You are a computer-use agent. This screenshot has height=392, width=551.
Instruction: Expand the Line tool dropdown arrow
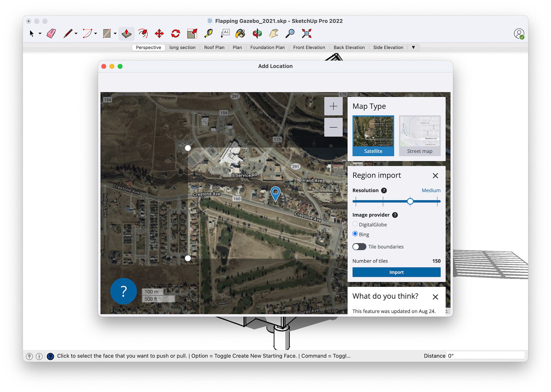pyautogui.click(x=76, y=34)
